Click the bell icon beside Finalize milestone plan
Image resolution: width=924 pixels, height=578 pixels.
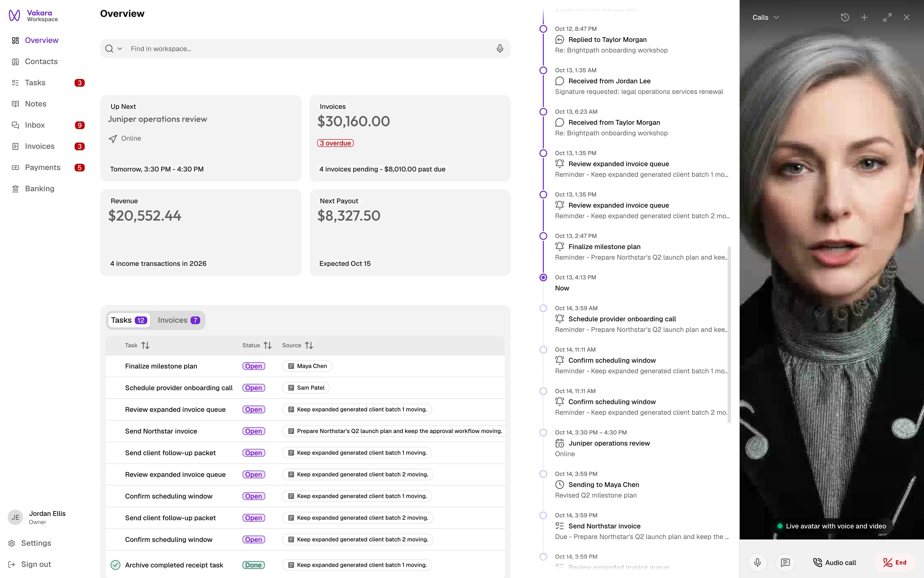click(x=559, y=246)
